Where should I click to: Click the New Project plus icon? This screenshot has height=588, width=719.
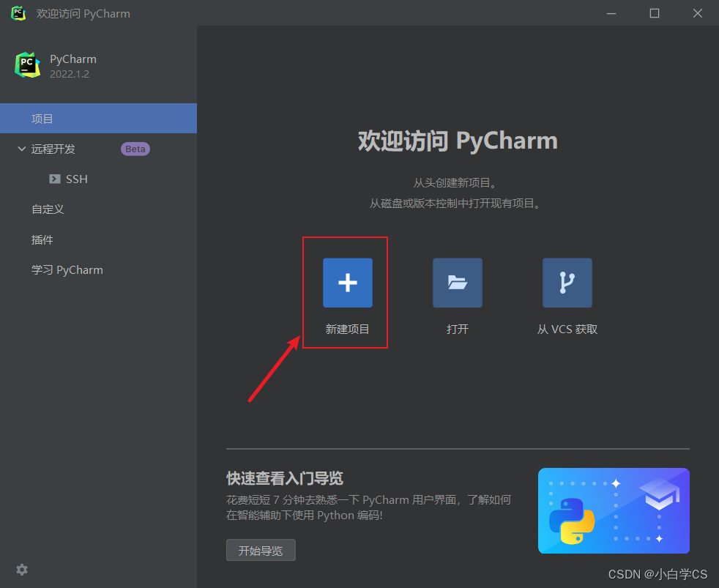point(348,283)
